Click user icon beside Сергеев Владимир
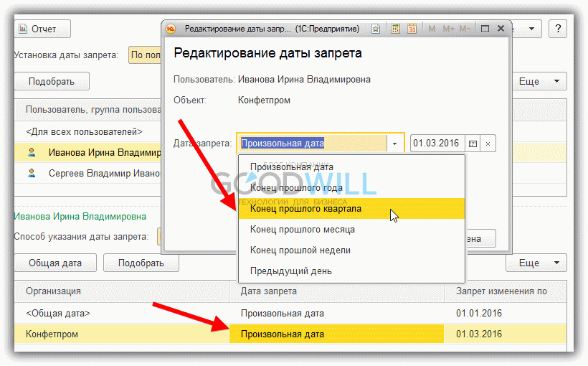Viewport: 588px width, 366px height. pos(32,173)
